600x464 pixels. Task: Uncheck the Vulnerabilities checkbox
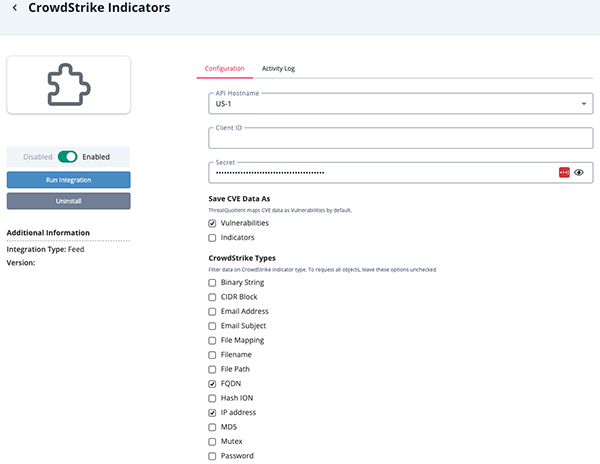(212, 223)
